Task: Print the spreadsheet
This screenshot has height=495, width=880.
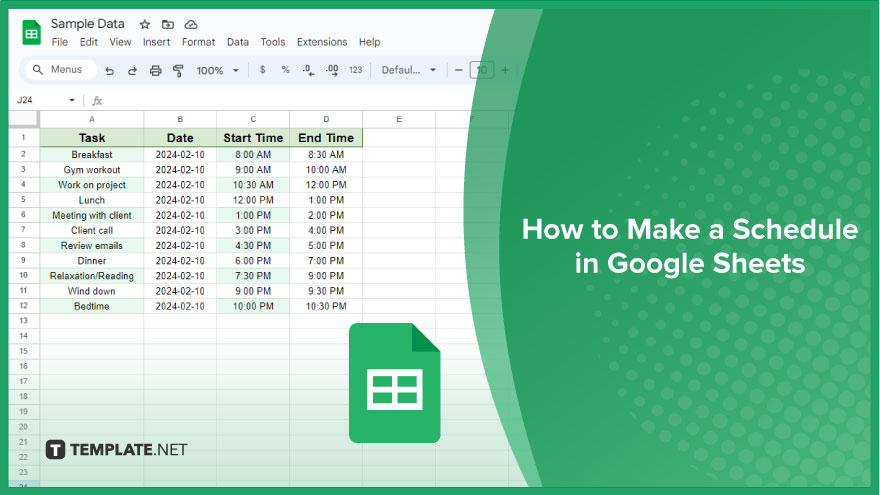Action: pyautogui.click(x=155, y=71)
